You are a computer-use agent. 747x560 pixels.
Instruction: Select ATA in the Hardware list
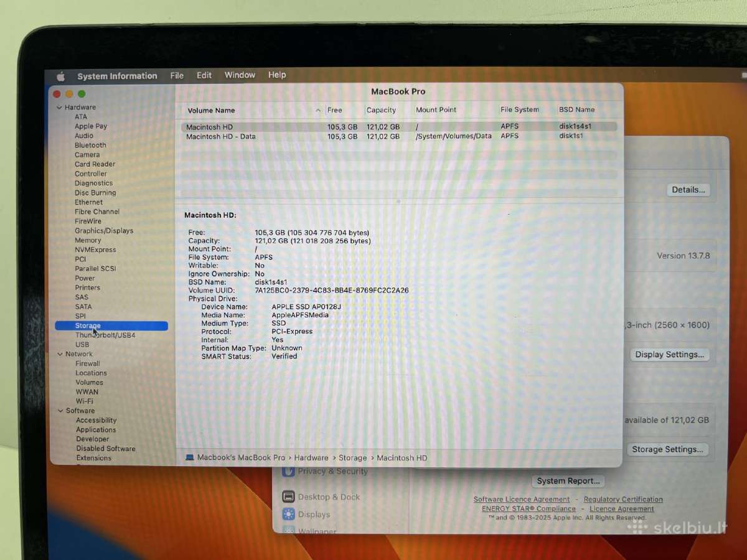(x=81, y=116)
